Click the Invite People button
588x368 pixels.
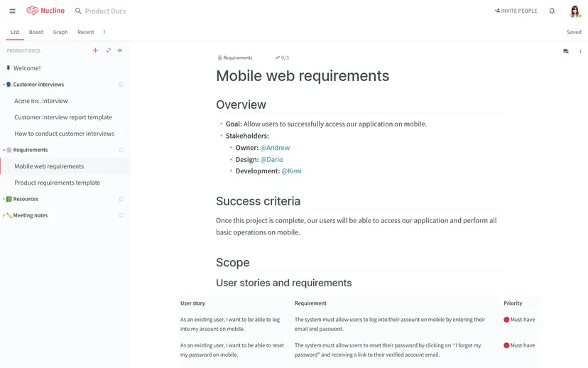pyautogui.click(x=516, y=11)
